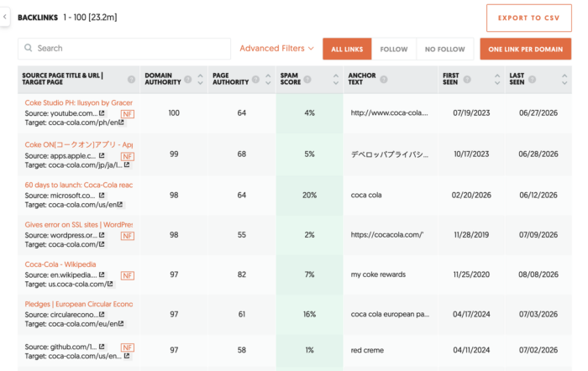Open help tooltip for Anchor Text
The height and width of the screenshot is (371, 588).
tap(383, 80)
